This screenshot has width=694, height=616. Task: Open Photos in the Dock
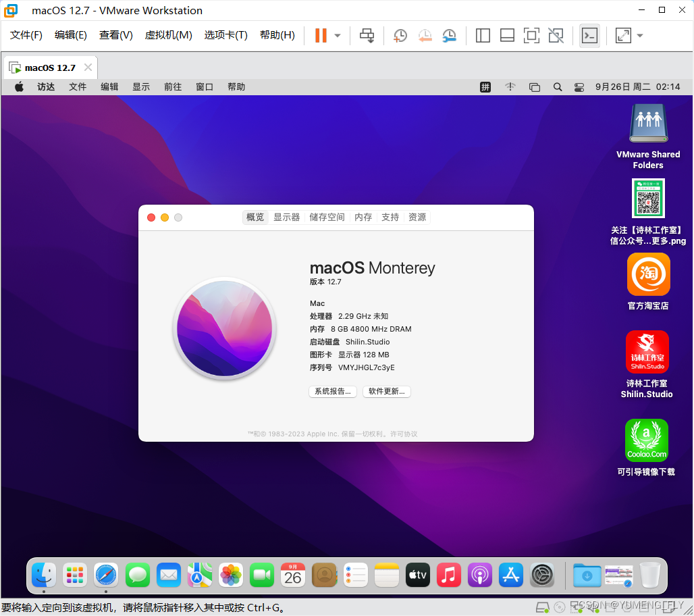(x=231, y=575)
